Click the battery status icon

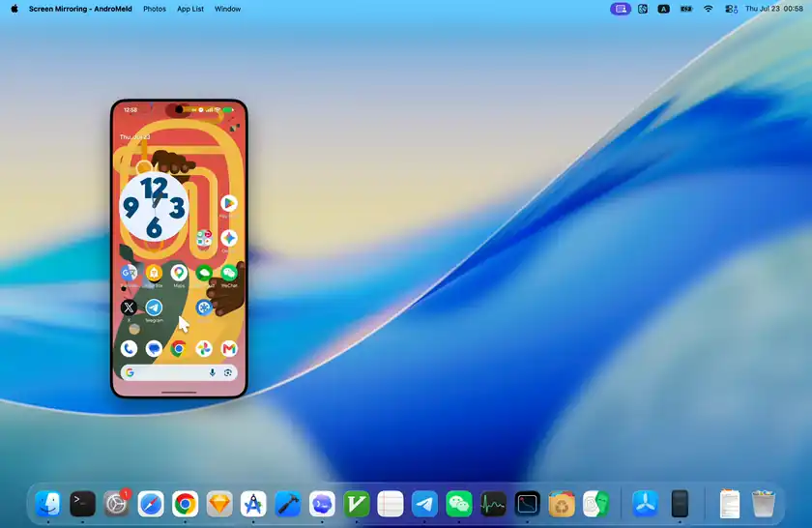(686, 9)
